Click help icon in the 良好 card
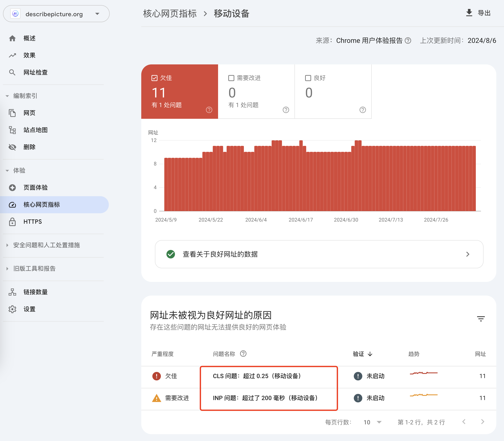The height and width of the screenshot is (441, 504). click(x=363, y=110)
